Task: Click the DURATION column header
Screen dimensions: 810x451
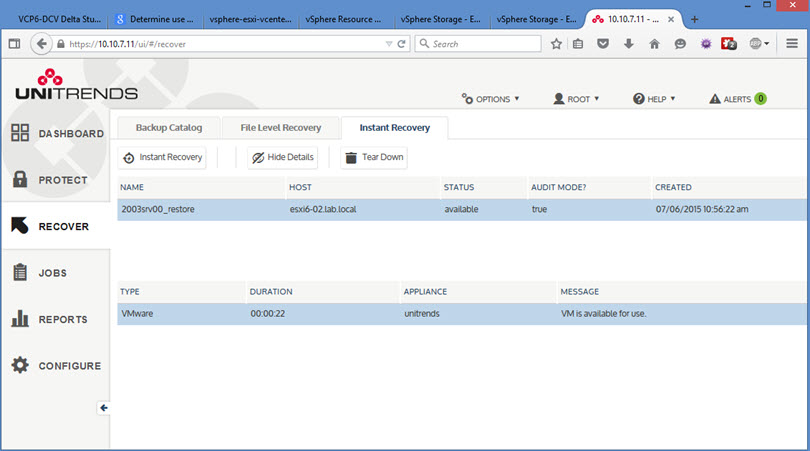Action: click(x=271, y=291)
